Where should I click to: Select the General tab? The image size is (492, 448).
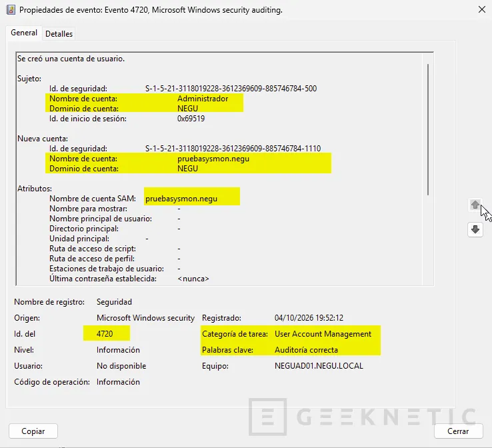point(24,33)
